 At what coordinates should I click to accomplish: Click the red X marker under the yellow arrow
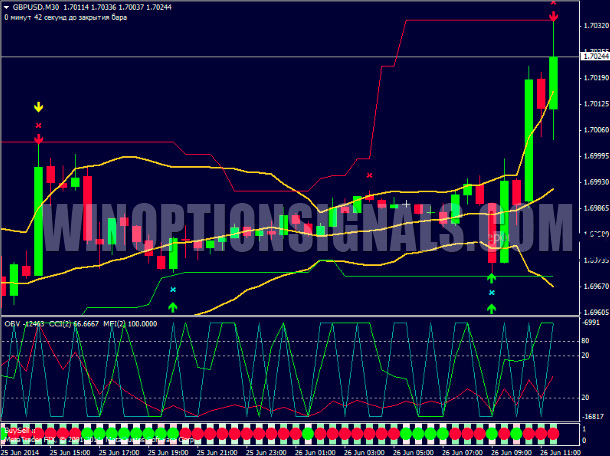point(39,125)
